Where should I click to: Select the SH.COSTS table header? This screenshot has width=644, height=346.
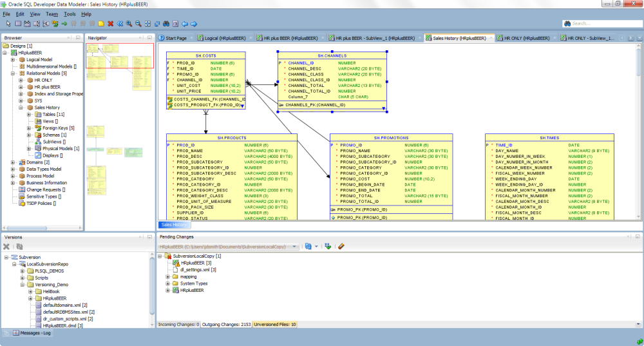[206, 55]
